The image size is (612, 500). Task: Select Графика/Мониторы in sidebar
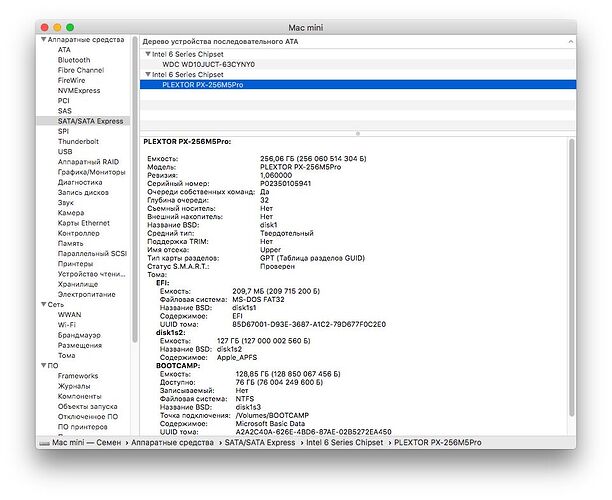pyautogui.click(x=91, y=172)
